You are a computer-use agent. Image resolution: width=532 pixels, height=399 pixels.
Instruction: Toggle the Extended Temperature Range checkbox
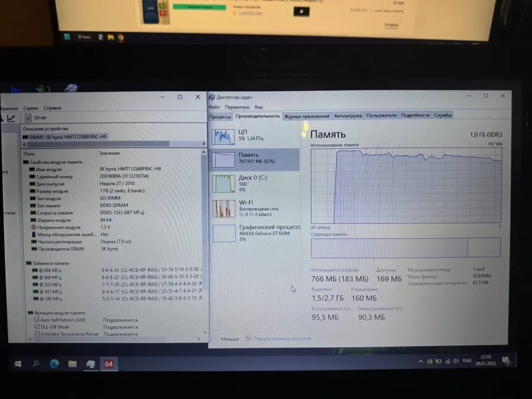point(37,334)
